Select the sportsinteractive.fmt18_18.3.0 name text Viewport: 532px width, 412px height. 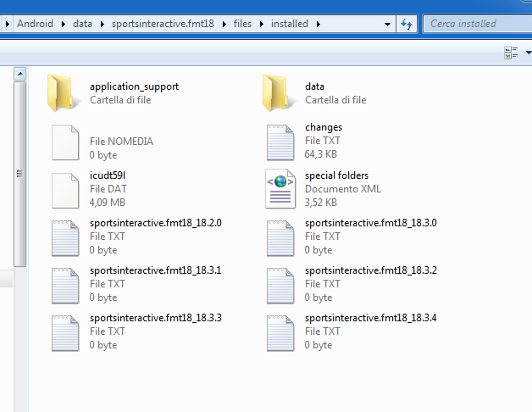pos(371,223)
